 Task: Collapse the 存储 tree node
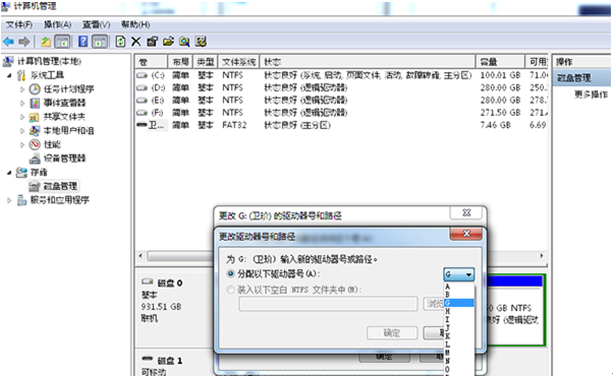click(x=9, y=172)
